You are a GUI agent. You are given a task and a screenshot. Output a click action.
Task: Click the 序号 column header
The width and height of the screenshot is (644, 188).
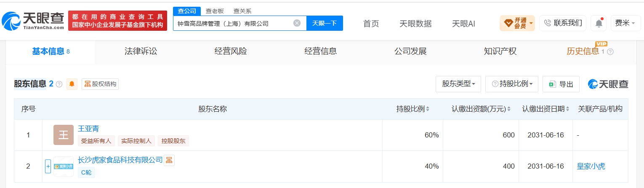click(x=29, y=109)
